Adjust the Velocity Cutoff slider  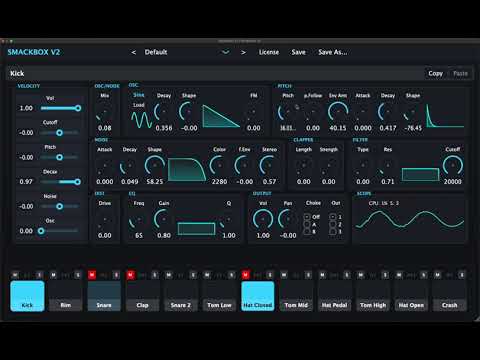(60, 133)
